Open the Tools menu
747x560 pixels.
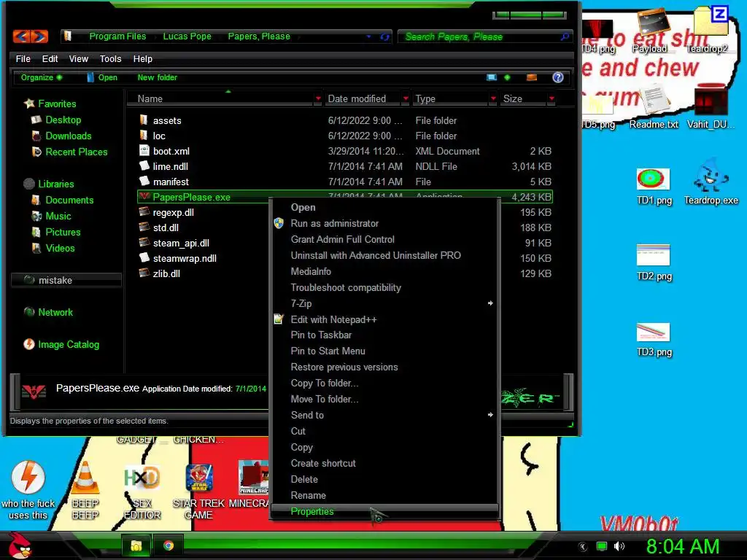[x=111, y=58]
